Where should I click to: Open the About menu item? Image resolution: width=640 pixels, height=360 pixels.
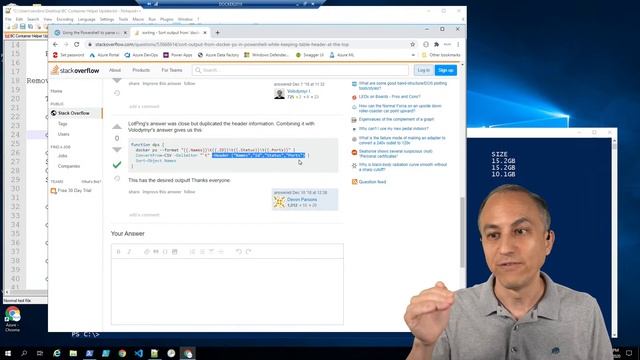(x=115, y=70)
